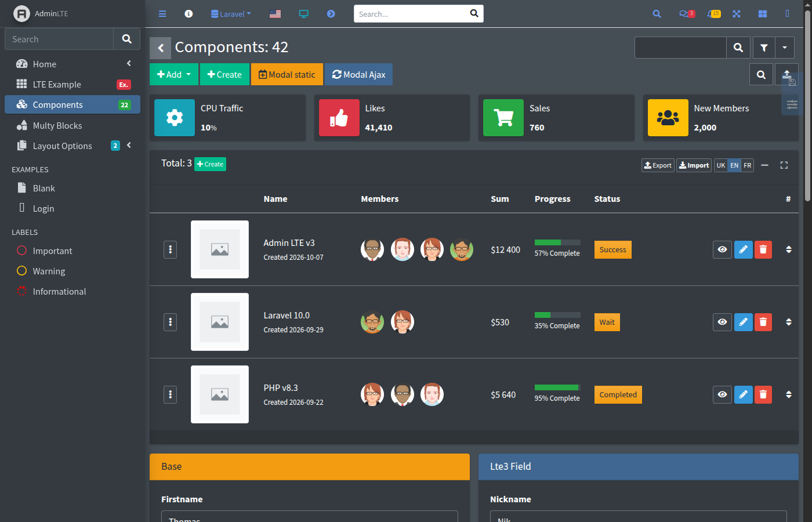
Task: Click the Sales shopping cart icon
Action: 503,118
